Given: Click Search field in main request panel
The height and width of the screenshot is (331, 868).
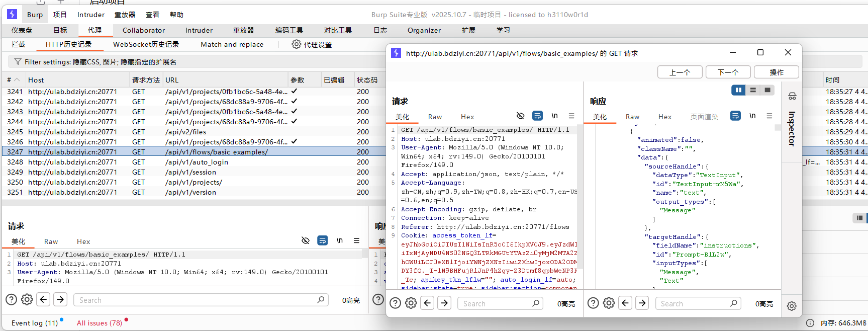Looking at the screenshot, I should pos(201,300).
